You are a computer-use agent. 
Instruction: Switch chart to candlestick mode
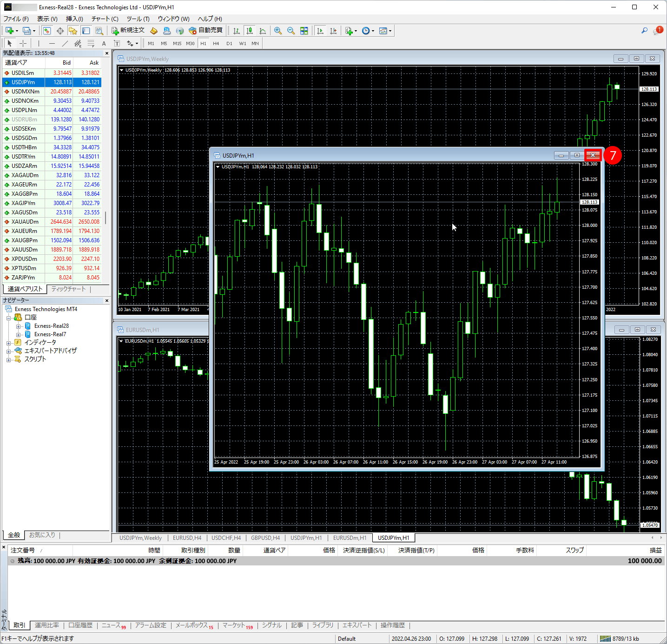[250, 31]
